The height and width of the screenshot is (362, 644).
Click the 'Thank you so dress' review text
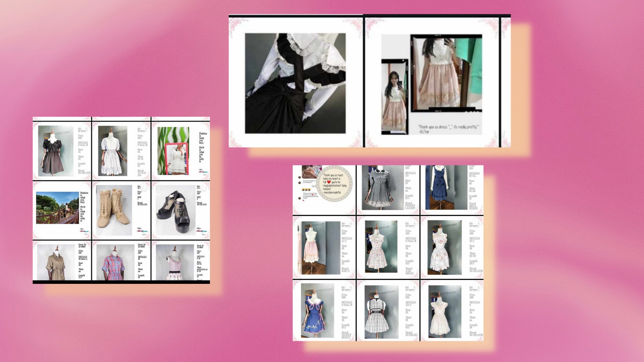(448, 129)
